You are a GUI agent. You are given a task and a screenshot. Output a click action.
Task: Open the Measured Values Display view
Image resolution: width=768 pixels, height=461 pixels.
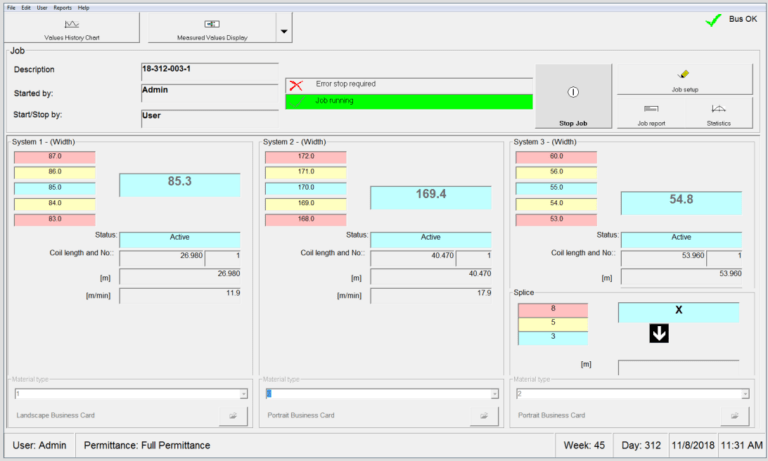211,28
